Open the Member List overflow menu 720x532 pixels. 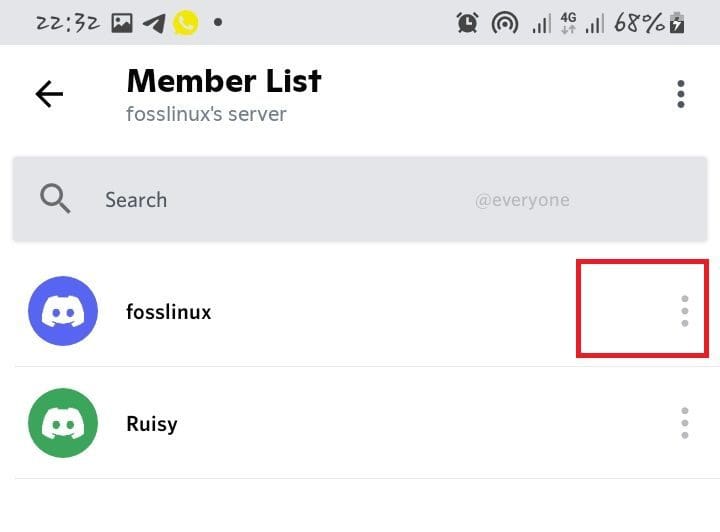pyautogui.click(x=681, y=94)
